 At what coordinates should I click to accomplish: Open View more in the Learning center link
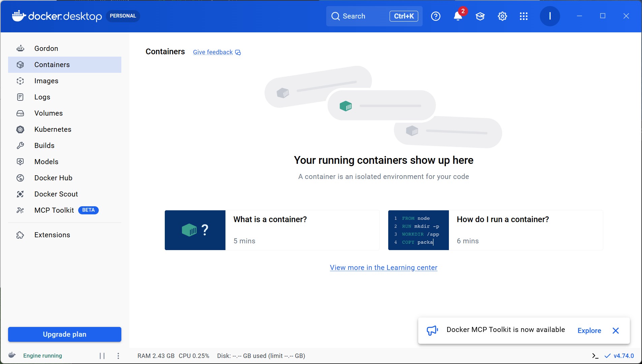click(384, 268)
